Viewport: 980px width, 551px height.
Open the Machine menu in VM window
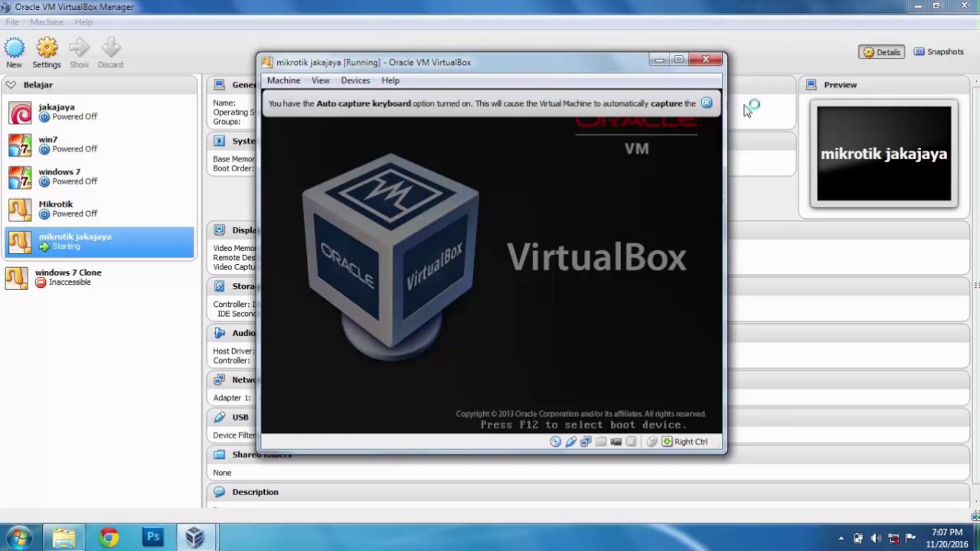point(283,80)
